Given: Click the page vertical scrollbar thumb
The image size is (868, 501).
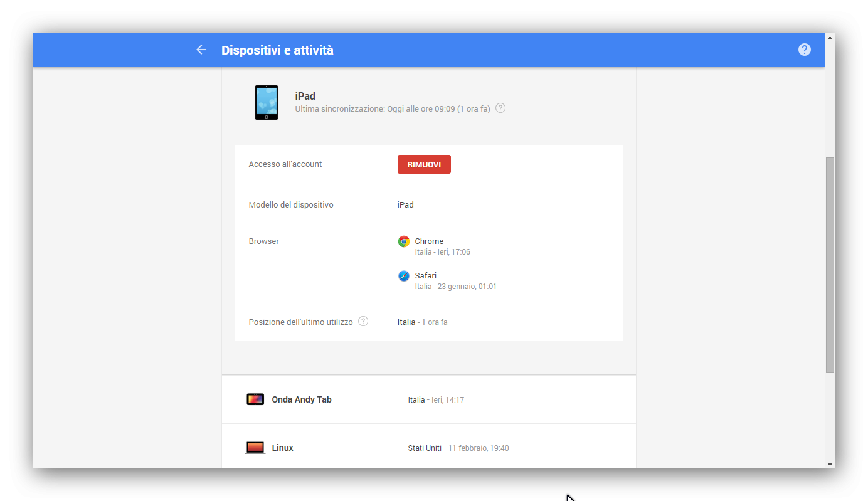Looking at the screenshot, I should 830,265.
